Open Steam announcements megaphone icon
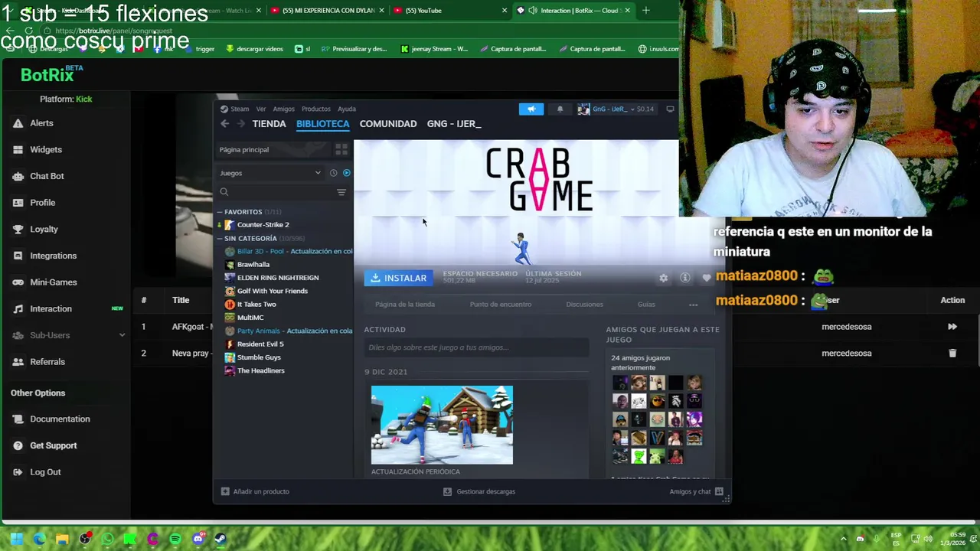 [x=531, y=109]
